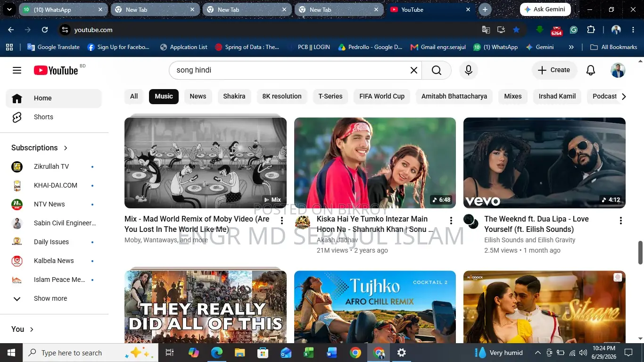The width and height of the screenshot is (644, 362).
Task: Switch to the WhatsApp browser tab
Action: click(x=63, y=9)
